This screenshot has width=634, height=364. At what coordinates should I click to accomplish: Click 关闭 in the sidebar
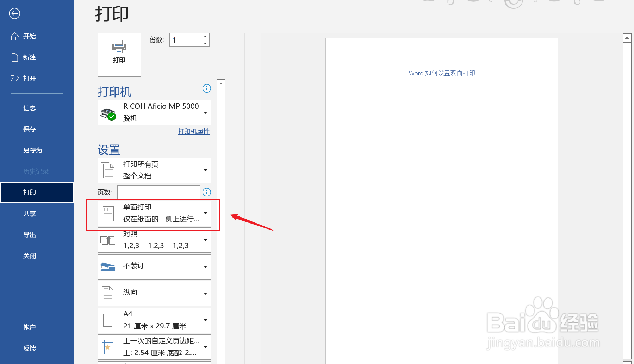[x=30, y=256]
